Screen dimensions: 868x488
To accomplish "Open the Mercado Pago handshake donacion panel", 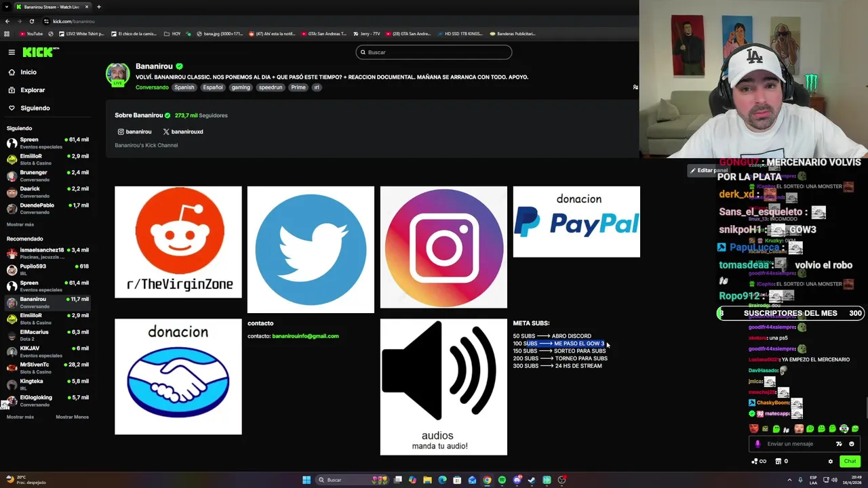I will (178, 377).
